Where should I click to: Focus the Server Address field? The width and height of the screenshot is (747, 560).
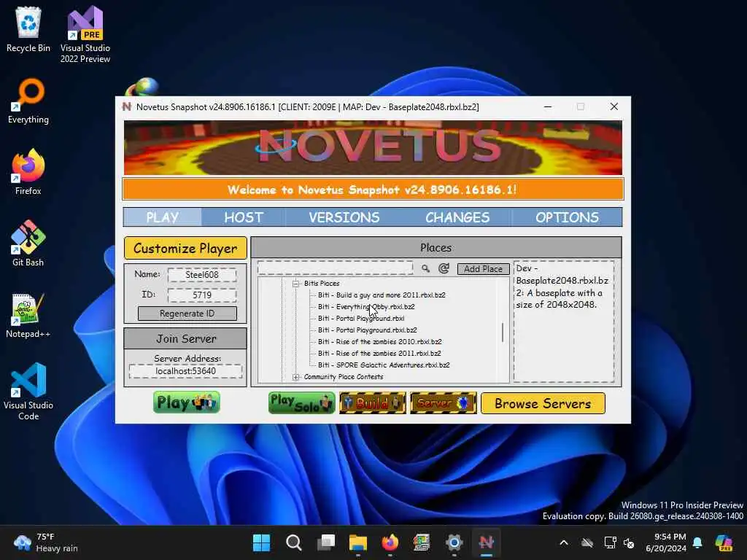[185, 371]
